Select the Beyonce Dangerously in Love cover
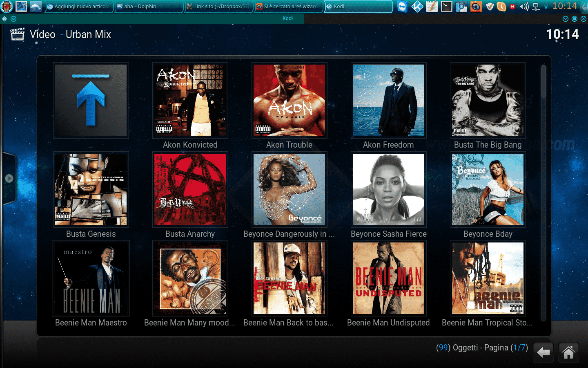The image size is (588, 368). coord(289,189)
